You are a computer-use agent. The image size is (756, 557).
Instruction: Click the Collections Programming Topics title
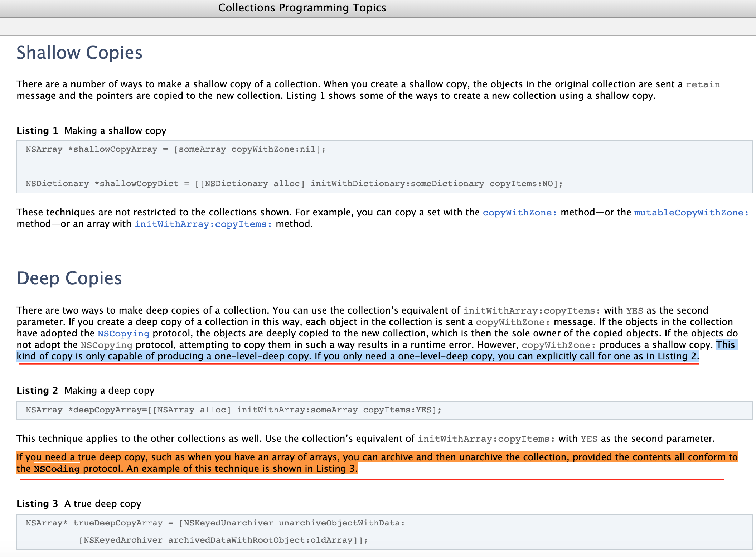pyautogui.click(x=302, y=8)
